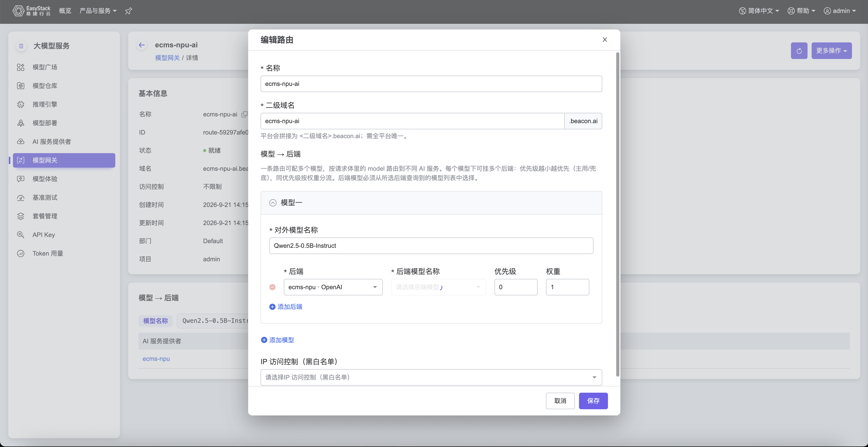Screen dimensions: 868x447
Task: Click the 模型网关 sidebar icon
Action: 21,160
